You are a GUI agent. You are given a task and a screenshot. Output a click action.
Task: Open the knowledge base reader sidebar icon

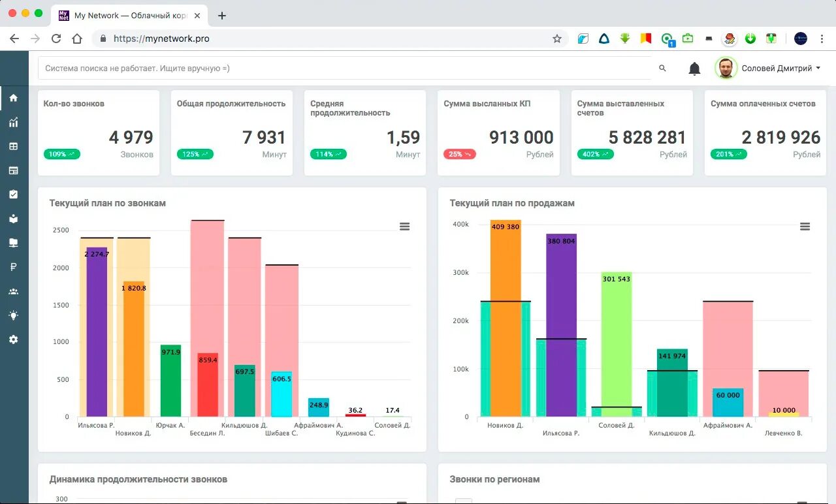[13, 219]
